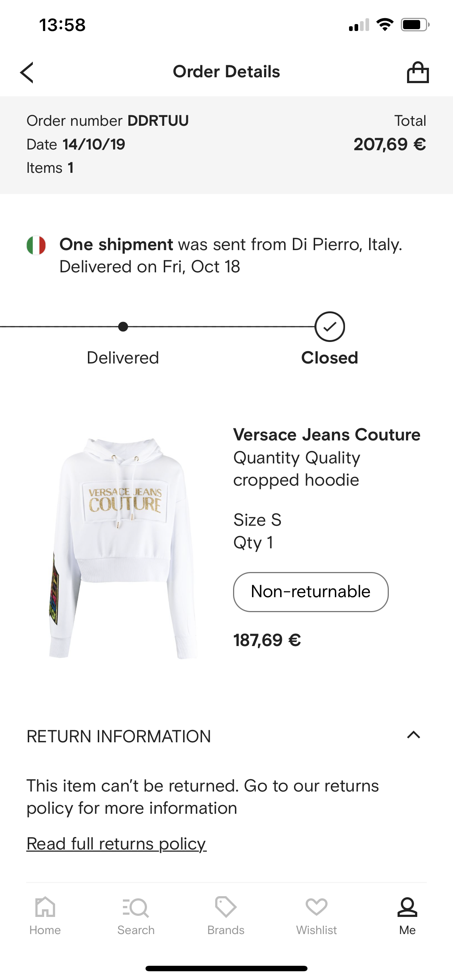Open the Me profile icon
The image size is (453, 980).
pyautogui.click(x=407, y=907)
